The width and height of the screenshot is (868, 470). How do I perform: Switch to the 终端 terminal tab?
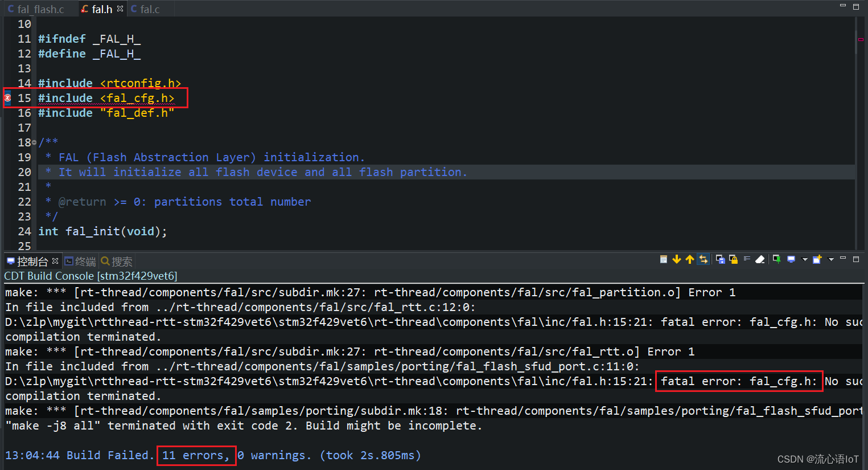click(x=80, y=261)
